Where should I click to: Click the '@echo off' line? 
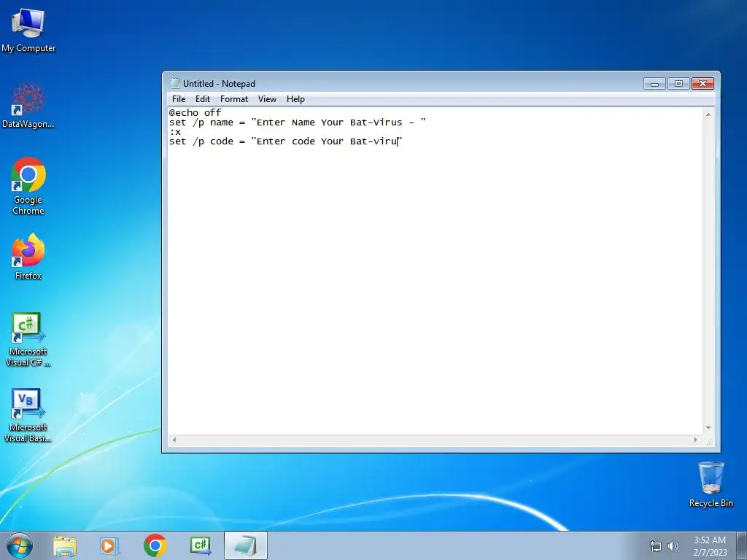195,113
